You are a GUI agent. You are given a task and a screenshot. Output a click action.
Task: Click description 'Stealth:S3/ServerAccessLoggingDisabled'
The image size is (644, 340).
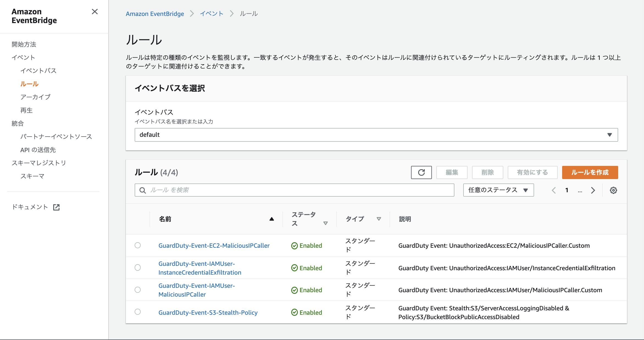[506, 308]
